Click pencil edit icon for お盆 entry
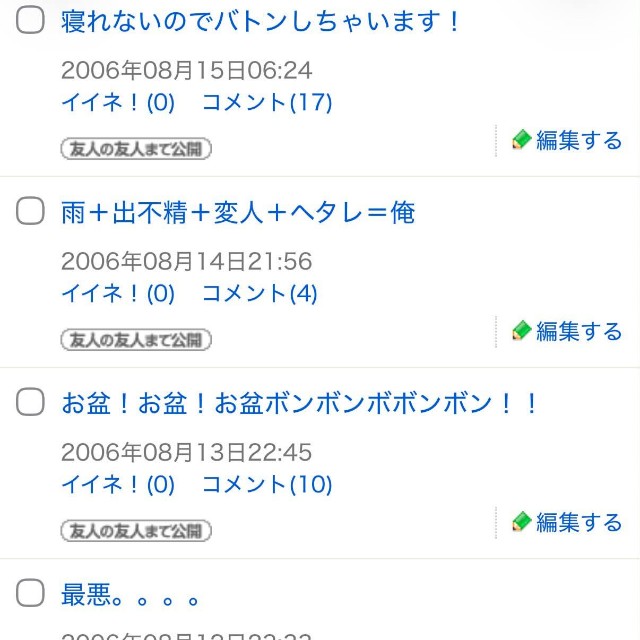Viewport: 640px width, 640px height. 521,522
